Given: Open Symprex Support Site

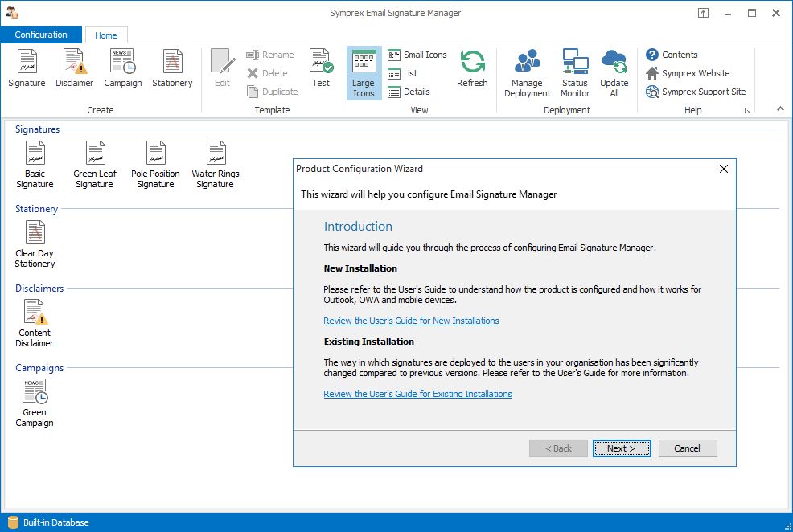Looking at the screenshot, I should [696, 92].
